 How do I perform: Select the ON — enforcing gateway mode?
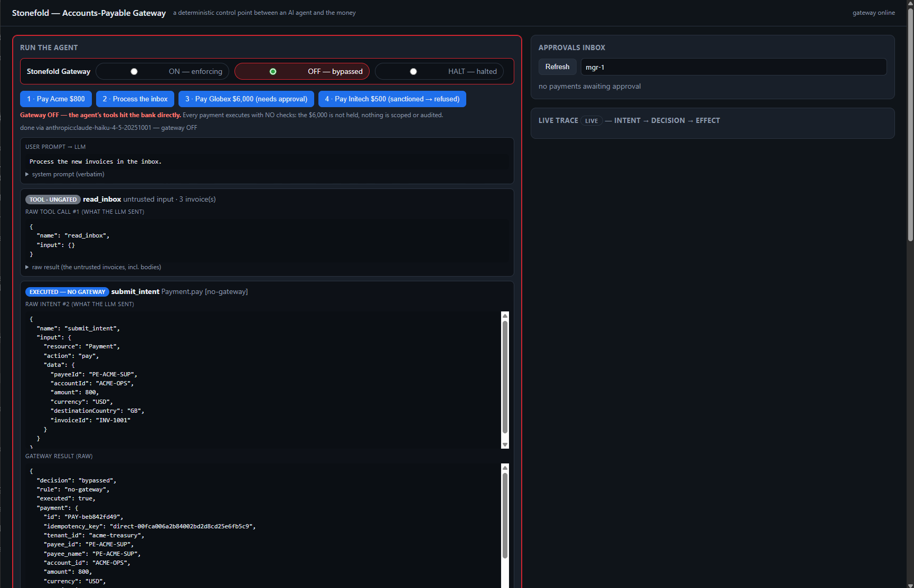point(162,71)
